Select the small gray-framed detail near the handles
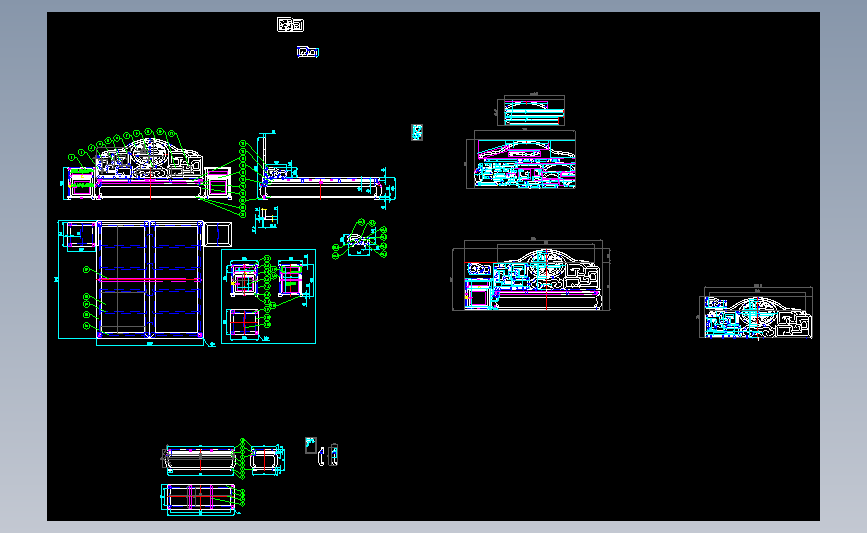Viewport: 867px width, 533px height. 311,445
